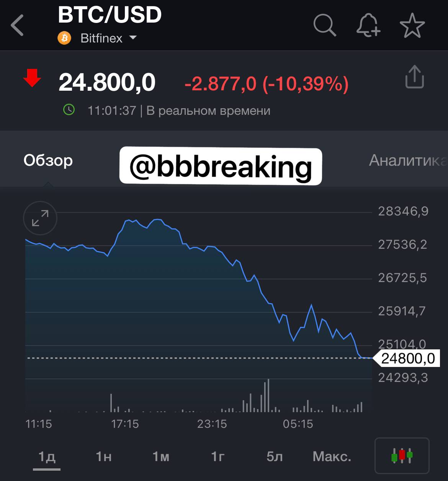
Task: Select the 1д time range
Action: (x=47, y=457)
